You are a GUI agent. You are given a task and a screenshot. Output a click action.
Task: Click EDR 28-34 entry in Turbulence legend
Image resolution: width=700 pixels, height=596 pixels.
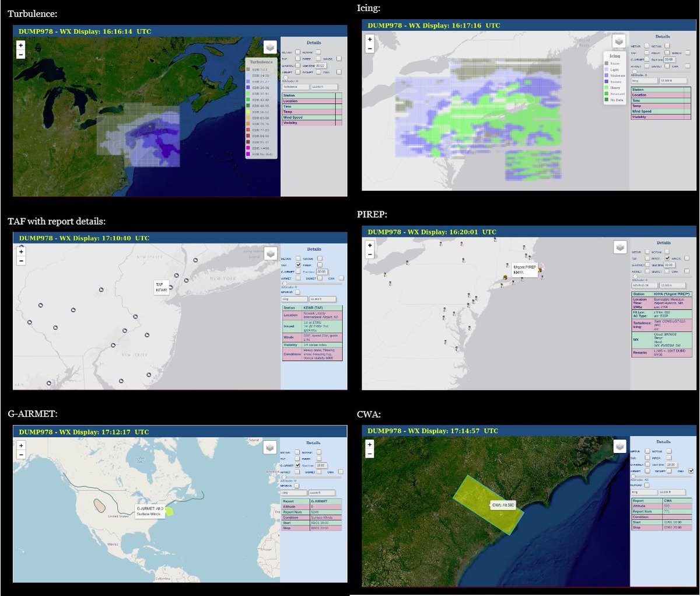pyautogui.click(x=260, y=88)
